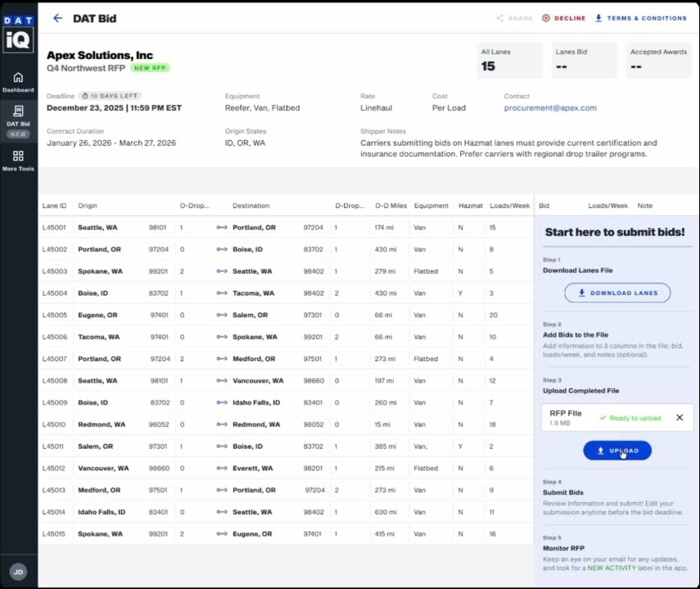Remove the RFP File using the X
The image size is (700, 589).
pos(680,418)
